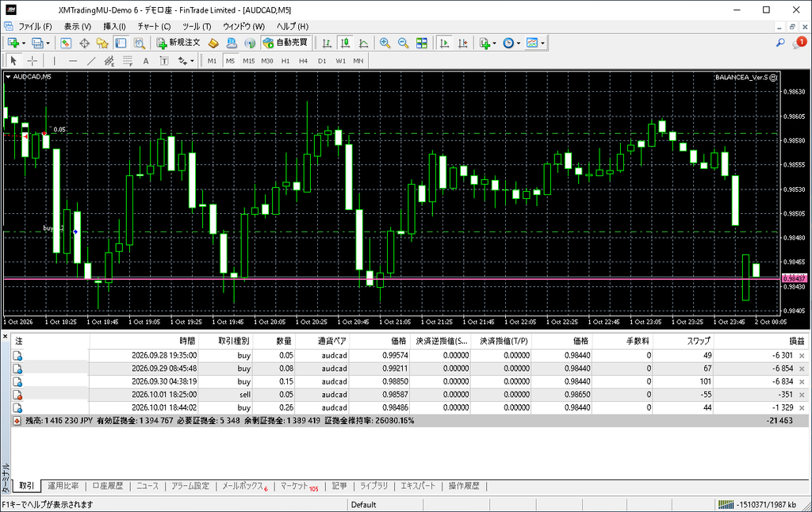Click the magenta 0.98437 price label
Screen dimensions: 812x512
794,279
